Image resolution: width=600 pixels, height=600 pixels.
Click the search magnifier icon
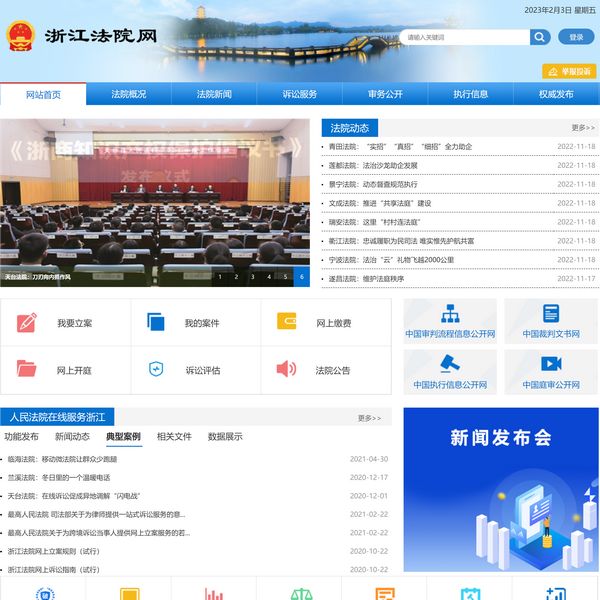(x=540, y=37)
